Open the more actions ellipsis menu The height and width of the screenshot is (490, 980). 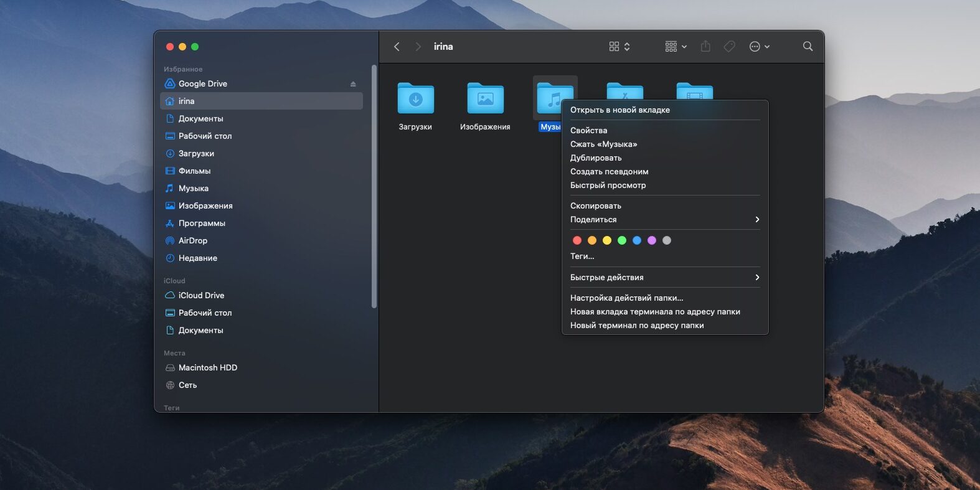tap(759, 47)
